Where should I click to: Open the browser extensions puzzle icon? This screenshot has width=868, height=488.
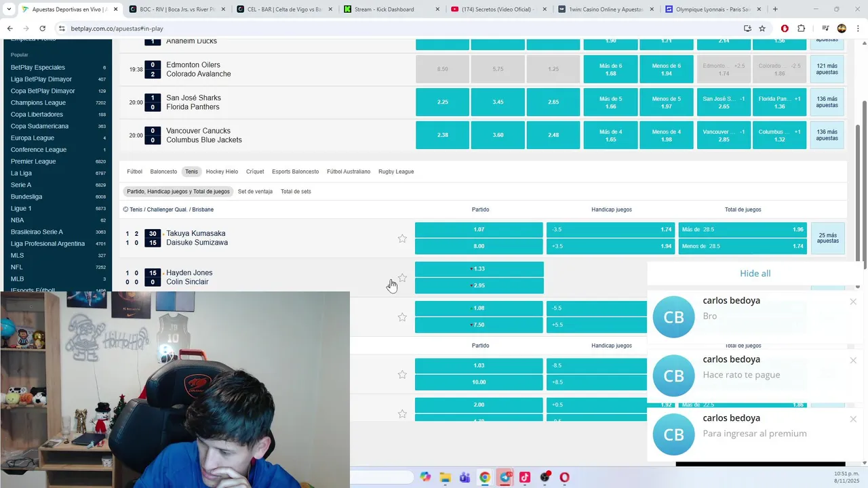[801, 28]
